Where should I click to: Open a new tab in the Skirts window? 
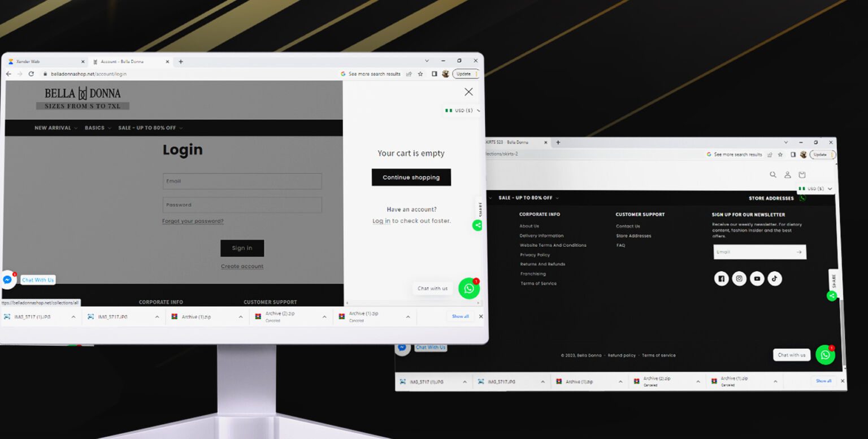tap(558, 142)
